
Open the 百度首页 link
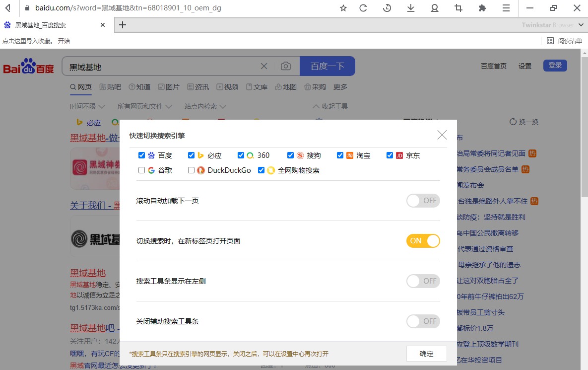coord(494,66)
